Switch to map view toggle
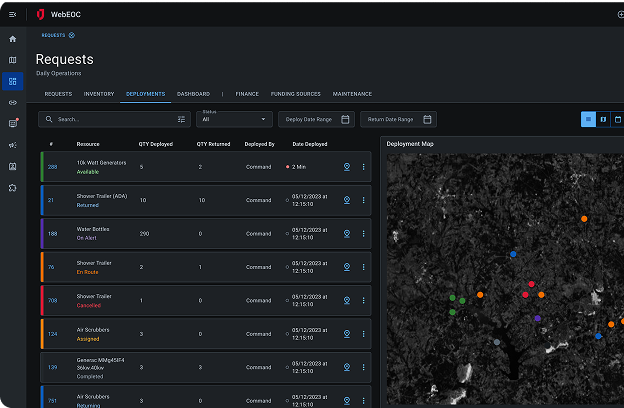 coord(603,119)
